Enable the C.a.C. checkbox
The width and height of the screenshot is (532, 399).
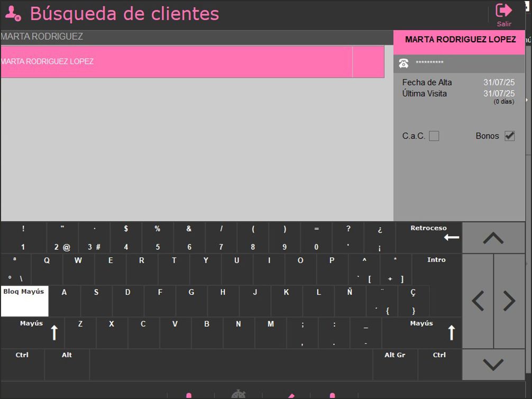pos(434,136)
